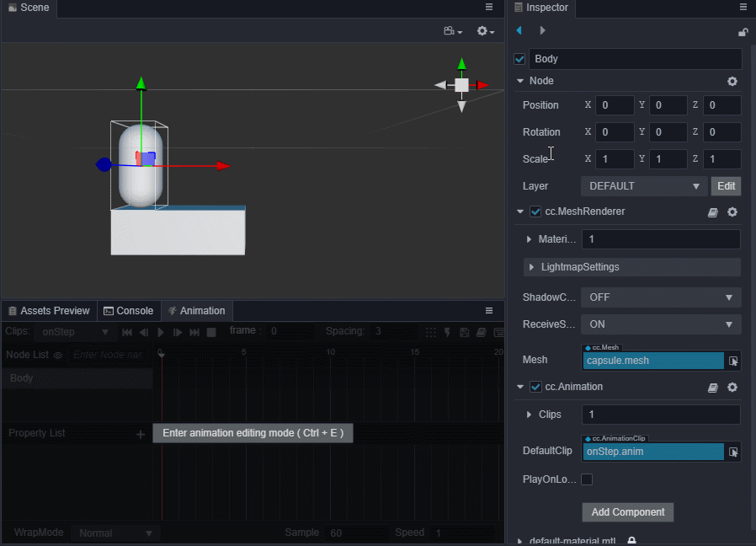The height and width of the screenshot is (546, 756).
Task: Select the Scene tab
Action: pyautogui.click(x=29, y=8)
